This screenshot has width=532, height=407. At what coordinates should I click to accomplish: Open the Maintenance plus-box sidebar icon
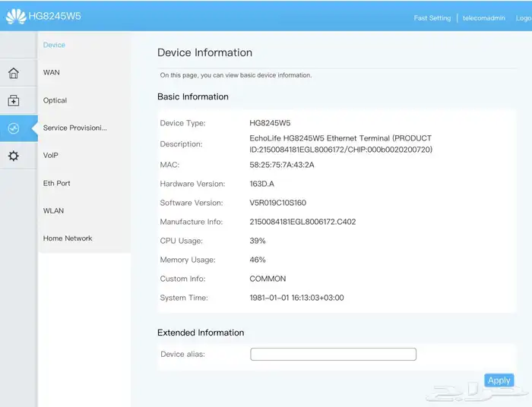point(13,100)
